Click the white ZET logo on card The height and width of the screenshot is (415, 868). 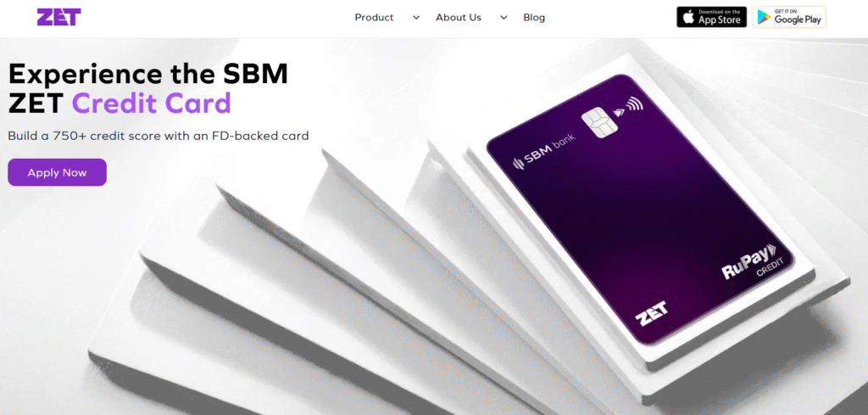[652, 315]
